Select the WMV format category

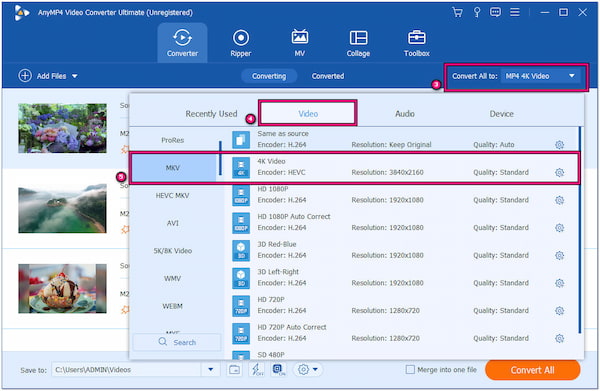coord(173,279)
